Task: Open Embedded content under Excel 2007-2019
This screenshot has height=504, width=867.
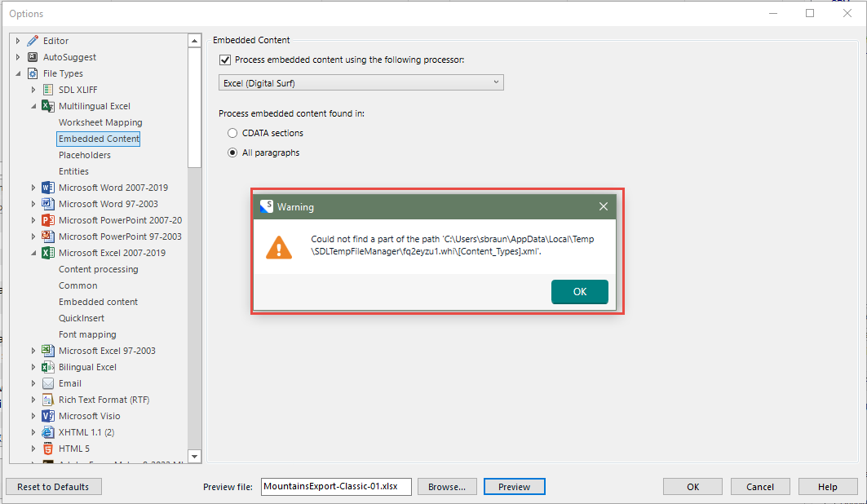Action: tap(98, 302)
